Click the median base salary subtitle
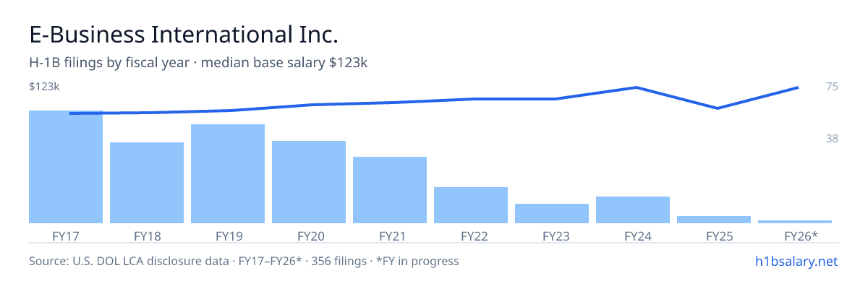The height and width of the screenshot is (289, 868). pyautogui.click(x=198, y=63)
